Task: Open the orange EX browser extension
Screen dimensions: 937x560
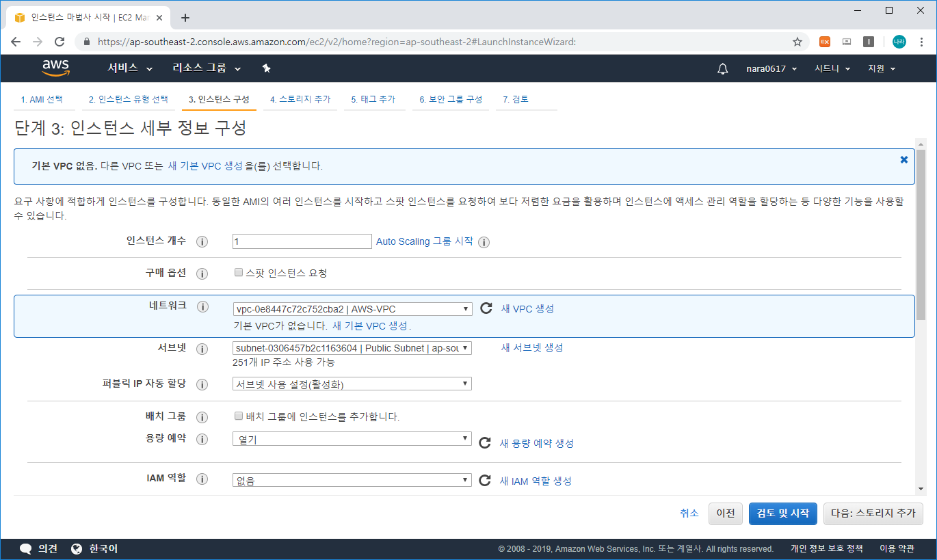Action: click(825, 42)
